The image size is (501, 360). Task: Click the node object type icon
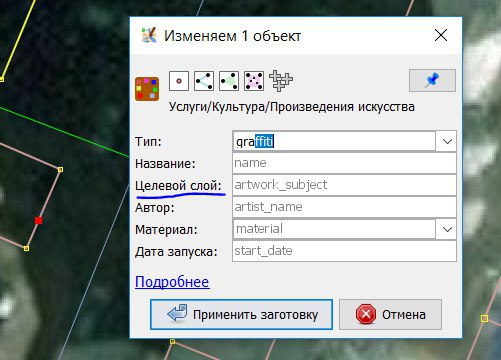click(x=179, y=81)
